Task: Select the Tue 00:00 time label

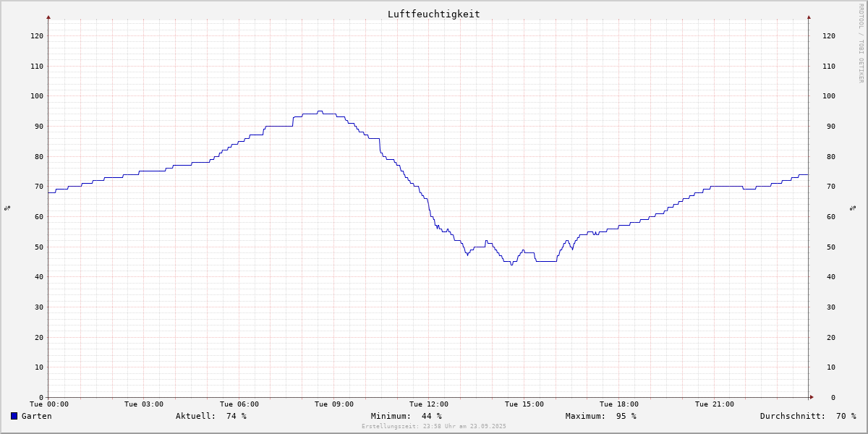Action: tap(48, 404)
